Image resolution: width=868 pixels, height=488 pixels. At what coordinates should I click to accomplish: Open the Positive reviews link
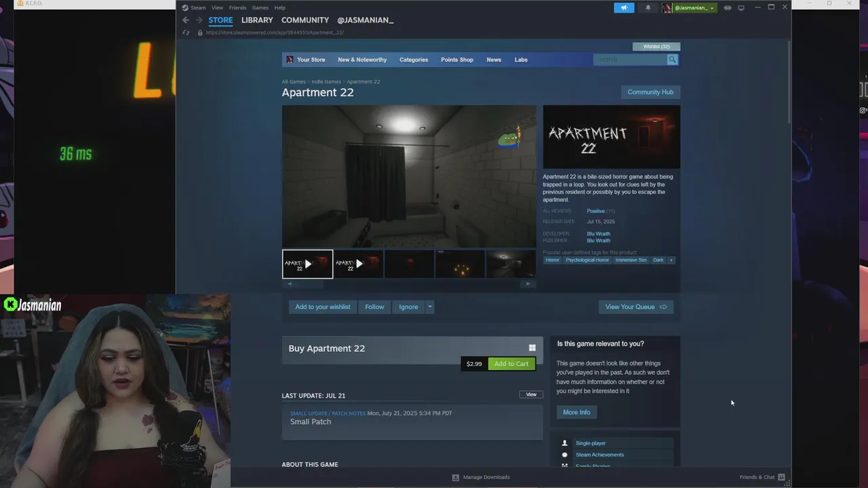coord(595,211)
